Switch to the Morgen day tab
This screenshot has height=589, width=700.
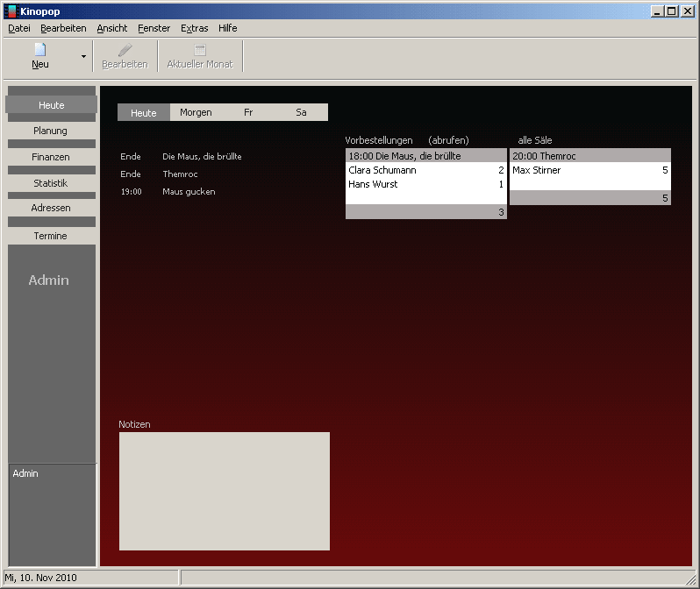click(x=196, y=112)
